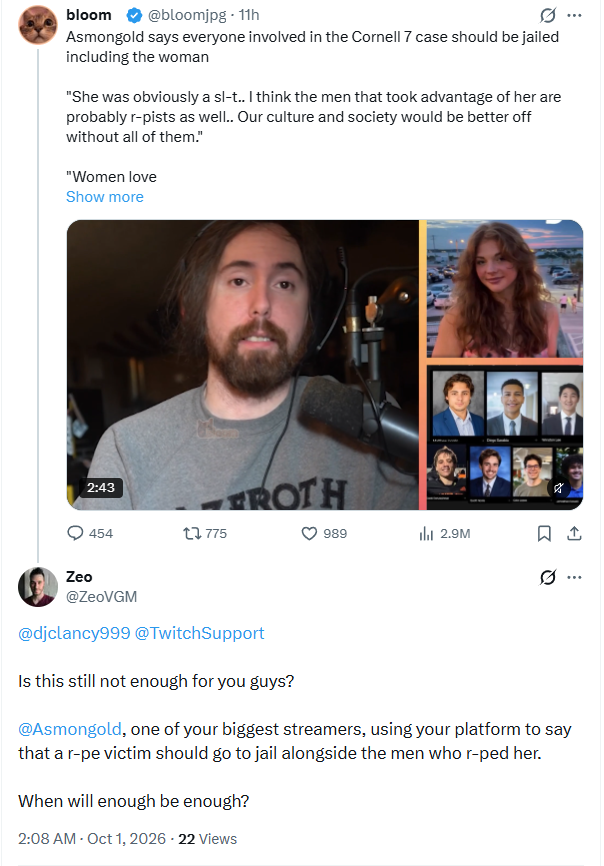This screenshot has width=604, height=866.
Task: Expand tweet text with Show more
Action: pyautogui.click(x=105, y=197)
